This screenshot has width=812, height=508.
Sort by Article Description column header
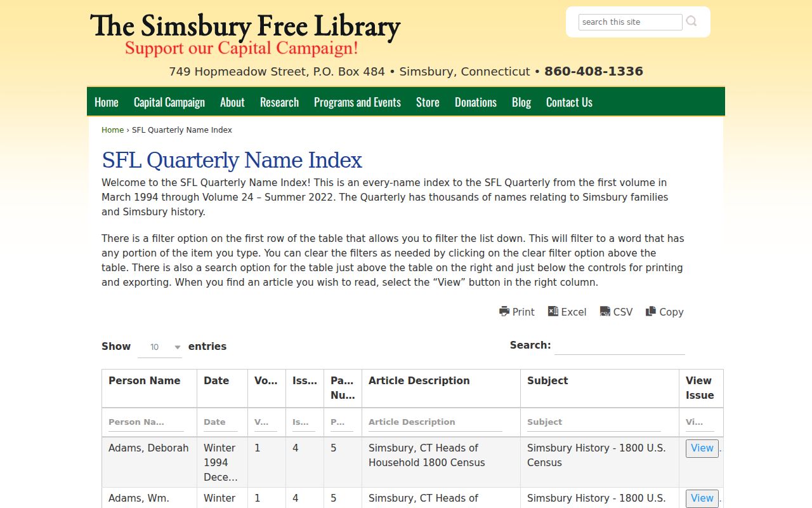441,388
